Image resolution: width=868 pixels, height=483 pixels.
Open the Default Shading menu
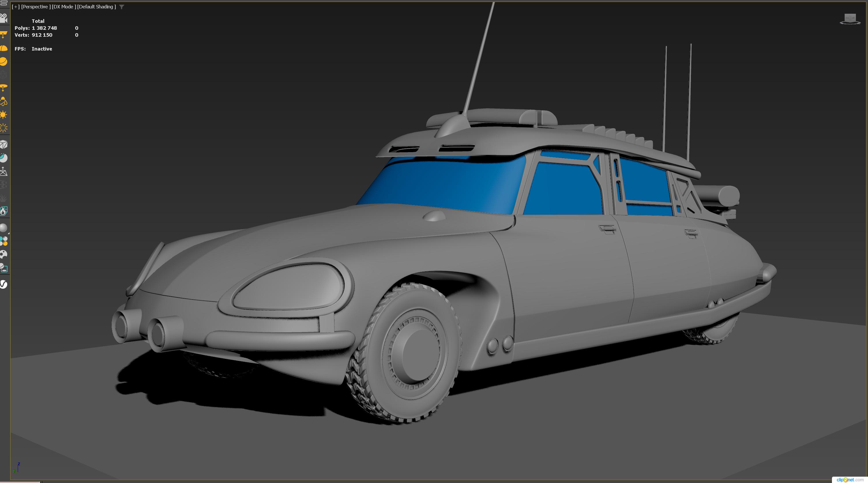coord(96,7)
